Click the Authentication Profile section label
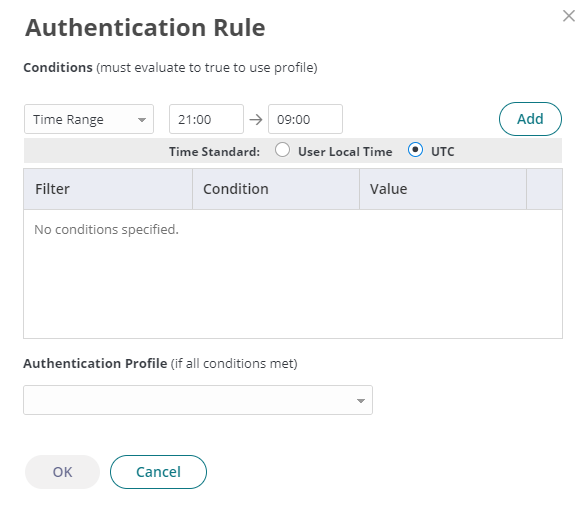The image size is (585, 506). (x=95, y=363)
